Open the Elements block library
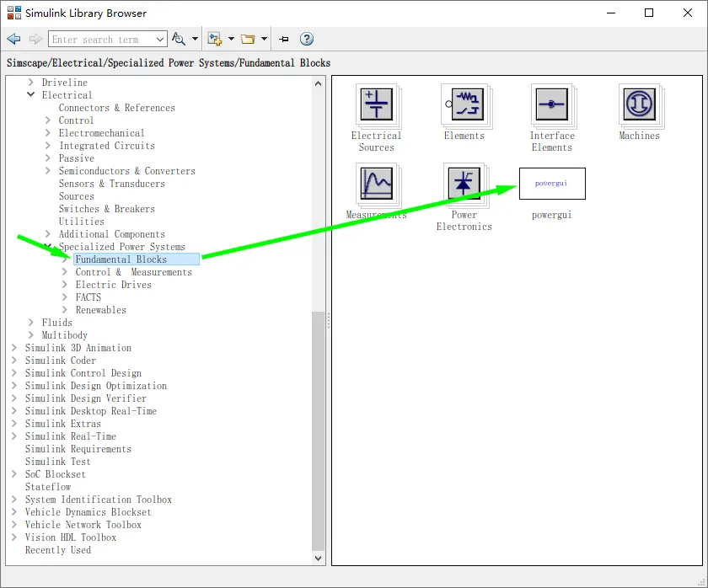The image size is (708, 588). [x=466, y=105]
